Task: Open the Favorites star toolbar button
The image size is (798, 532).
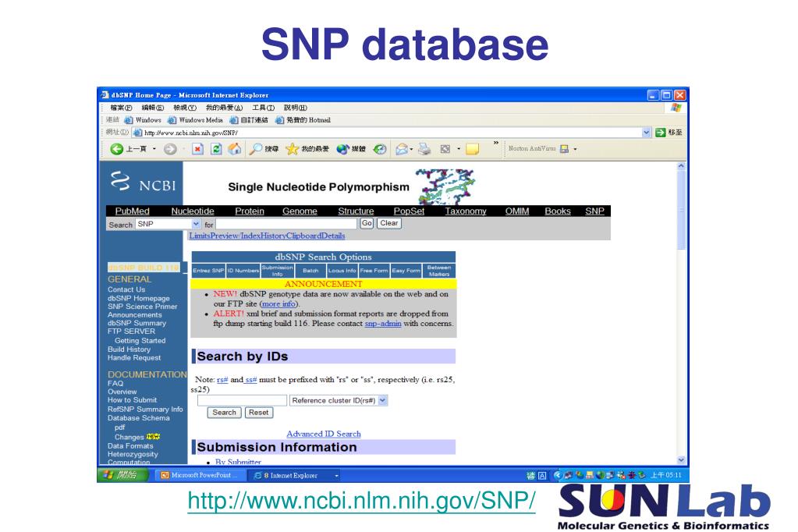Action: click(x=307, y=149)
